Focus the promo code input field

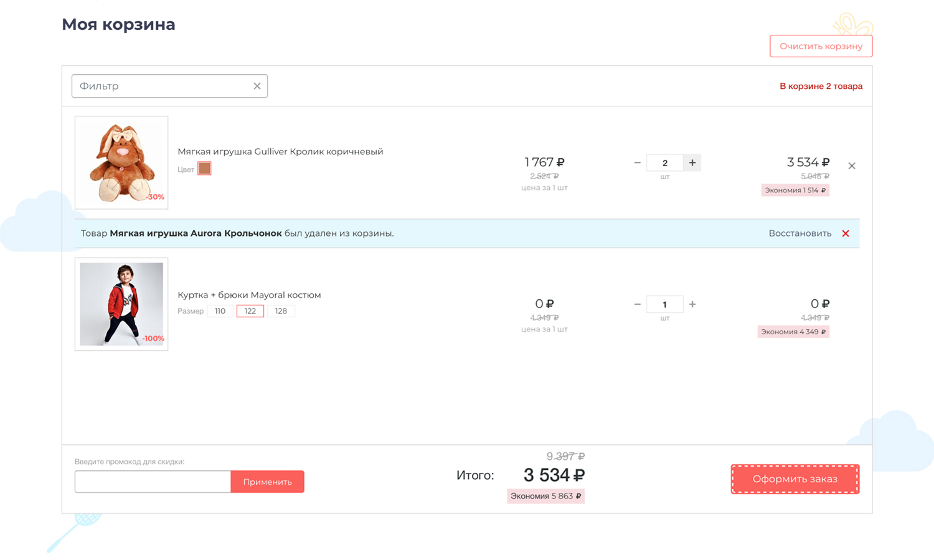pyautogui.click(x=153, y=482)
